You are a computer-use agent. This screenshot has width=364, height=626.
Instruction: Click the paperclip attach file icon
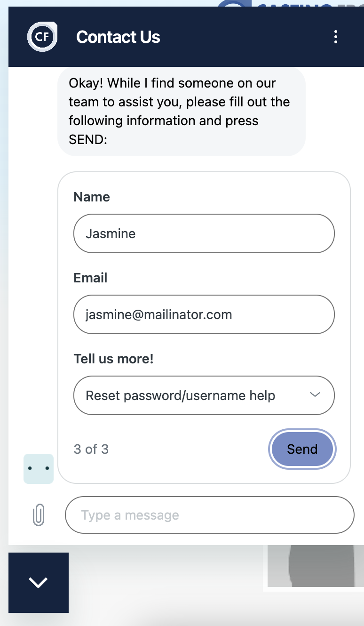tap(39, 515)
